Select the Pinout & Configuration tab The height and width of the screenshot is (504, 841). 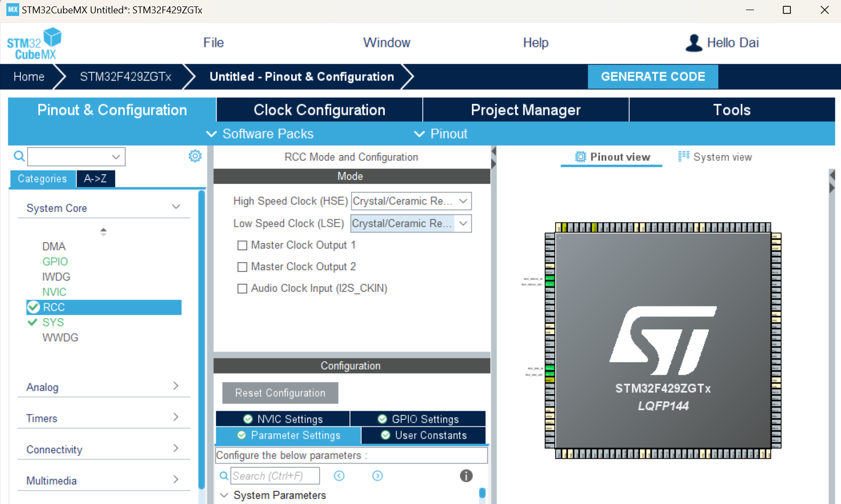(112, 110)
